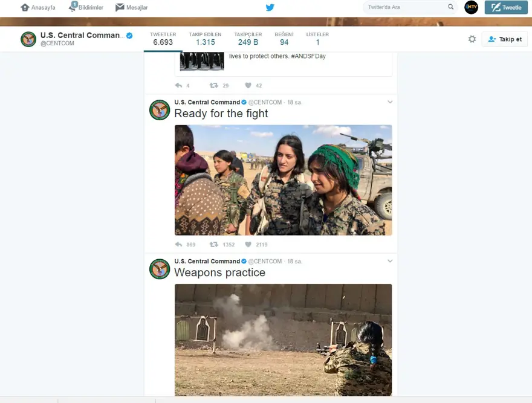532x403 pixels.
Task: Open Bildirimler notifications
Action: click(x=86, y=8)
